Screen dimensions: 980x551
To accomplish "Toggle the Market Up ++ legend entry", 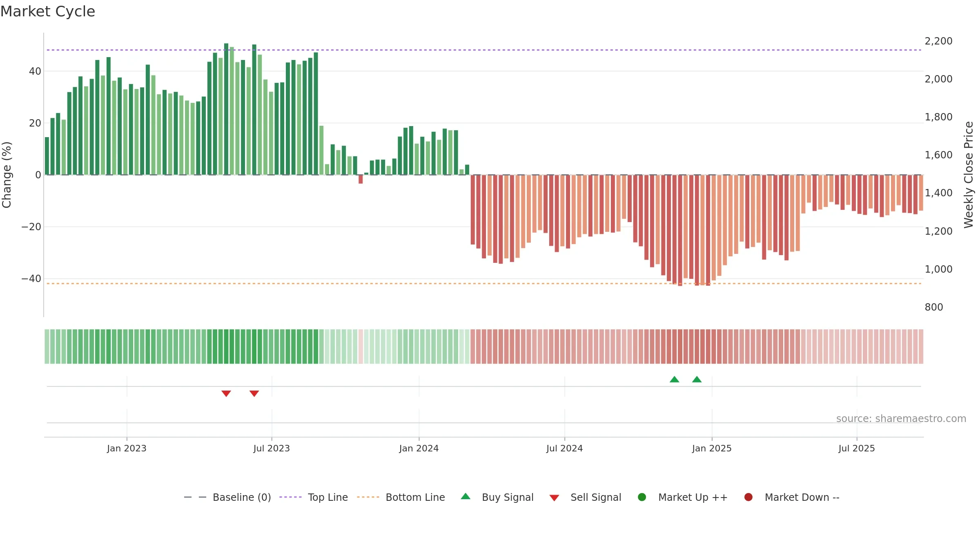I will click(x=682, y=497).
